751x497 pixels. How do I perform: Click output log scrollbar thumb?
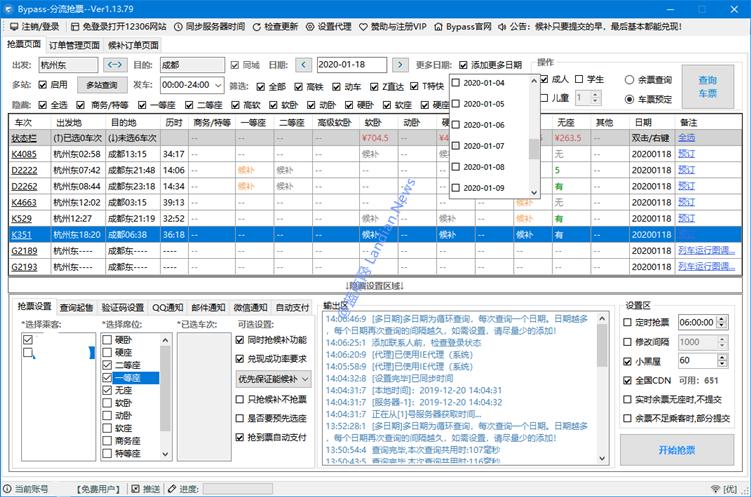[602, 346]
